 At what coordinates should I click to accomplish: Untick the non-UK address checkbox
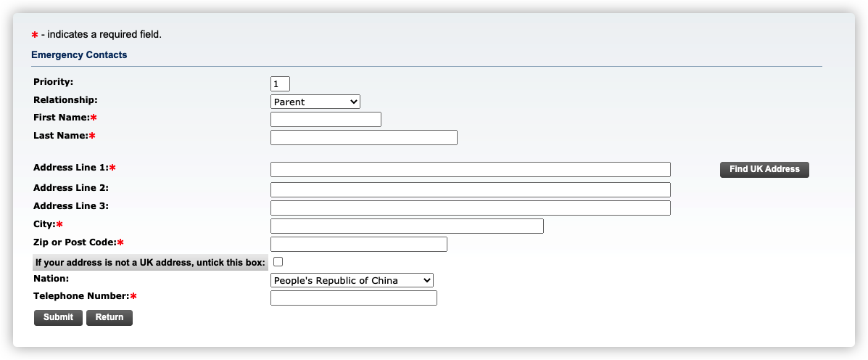[x=278, y=262]
